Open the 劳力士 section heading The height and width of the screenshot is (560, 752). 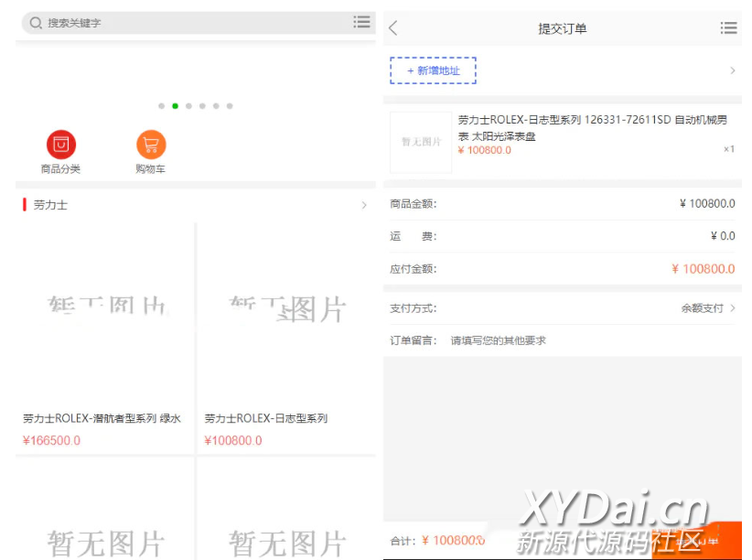click(x=50, y=205)
